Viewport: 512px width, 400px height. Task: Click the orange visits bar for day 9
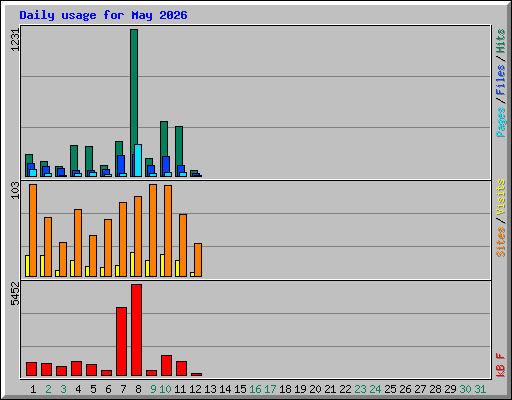click(x=153, y=230)
